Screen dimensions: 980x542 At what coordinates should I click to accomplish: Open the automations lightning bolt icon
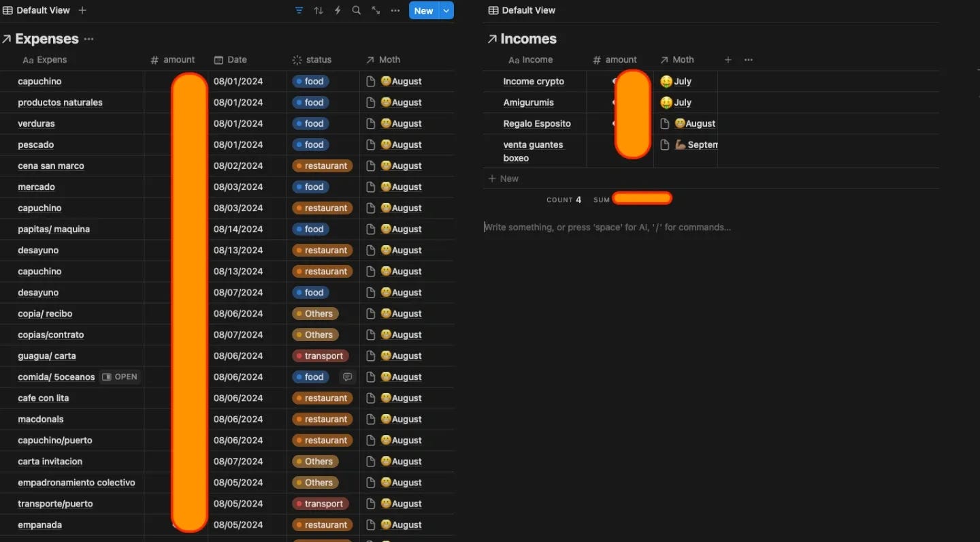[x=338, y=11]
